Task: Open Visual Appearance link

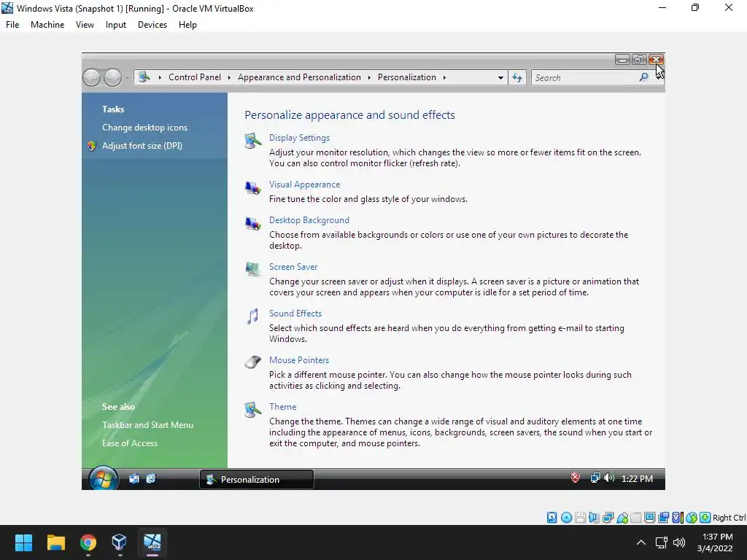Action: 304,184
